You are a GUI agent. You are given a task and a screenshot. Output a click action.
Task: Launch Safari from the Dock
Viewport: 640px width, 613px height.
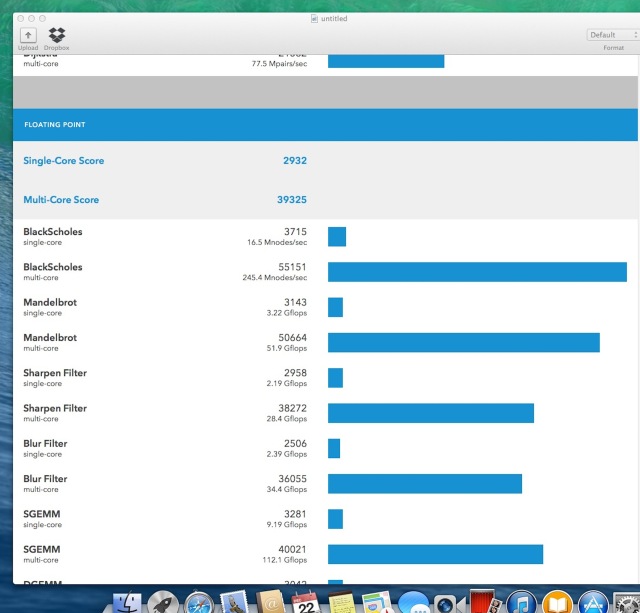199,603
